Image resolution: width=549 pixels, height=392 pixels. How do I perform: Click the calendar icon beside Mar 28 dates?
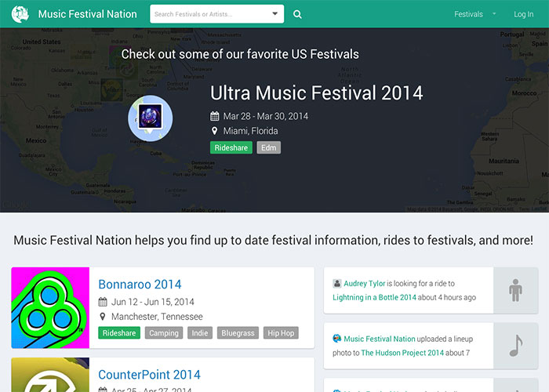coord(215,116)
